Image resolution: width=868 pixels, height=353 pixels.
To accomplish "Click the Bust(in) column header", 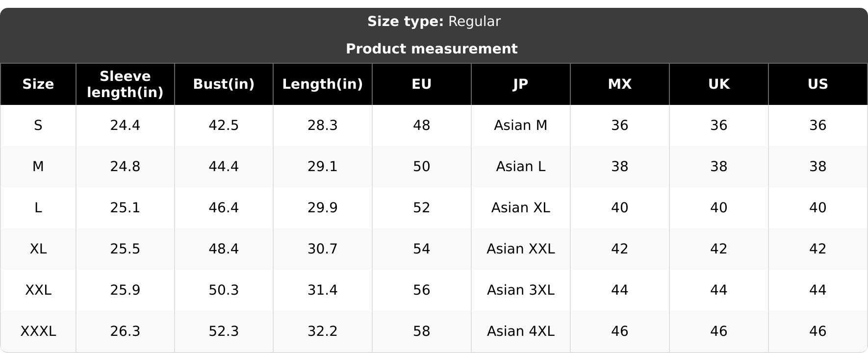I will (x=224, y=84).
